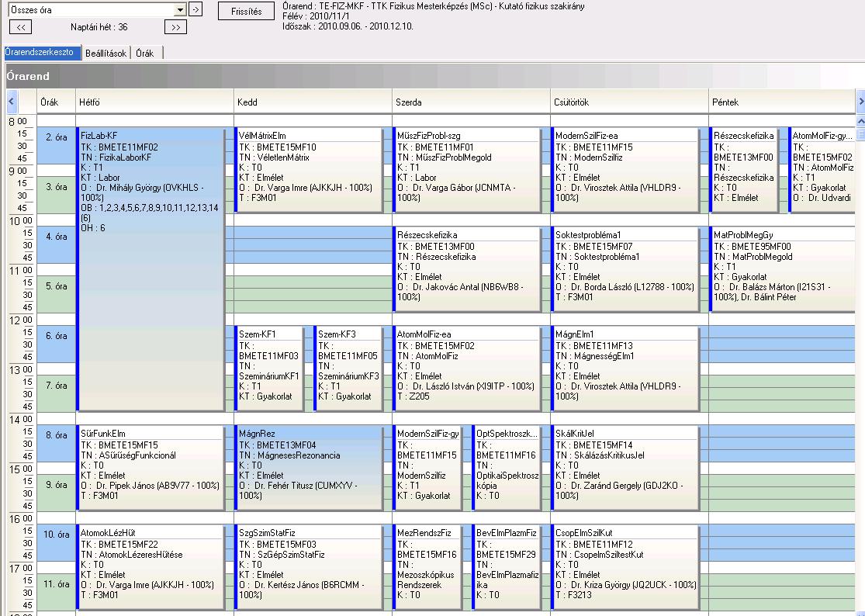This screenshot has height=616, width=865.
Task: Select the ModernSzilFiz-gy class block
Action: tap(428, 468)
